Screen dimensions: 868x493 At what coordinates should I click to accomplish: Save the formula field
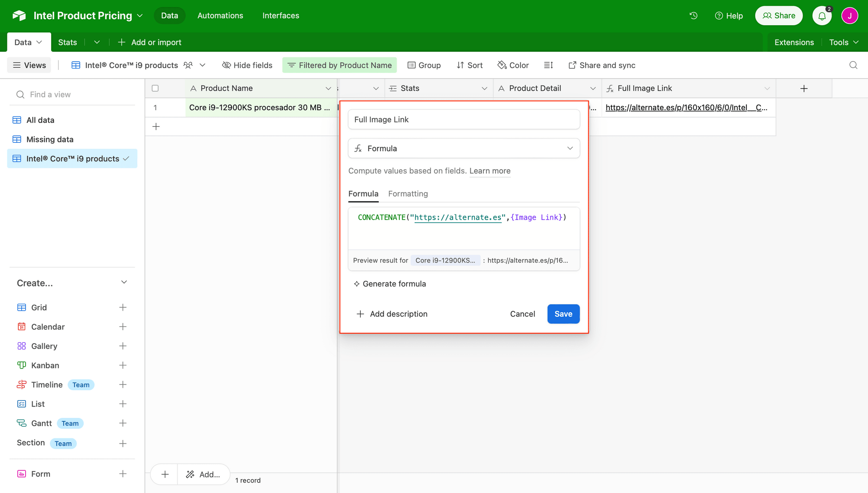click(x=563, y=314)
